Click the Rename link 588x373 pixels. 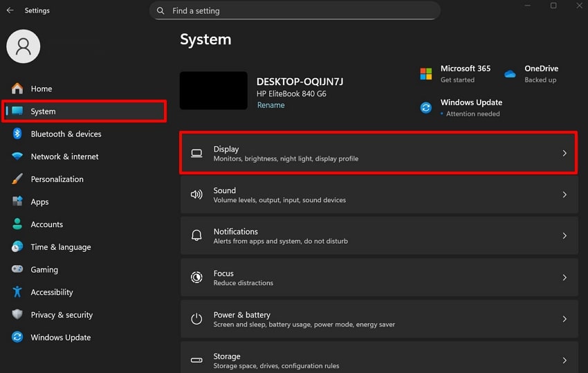click(270, 105)
